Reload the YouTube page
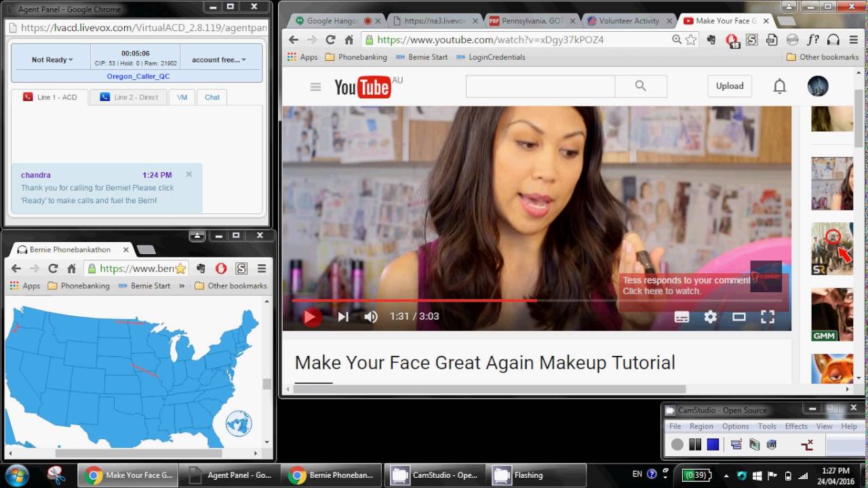Screen dimensions: 868x488 click(330, 40)
